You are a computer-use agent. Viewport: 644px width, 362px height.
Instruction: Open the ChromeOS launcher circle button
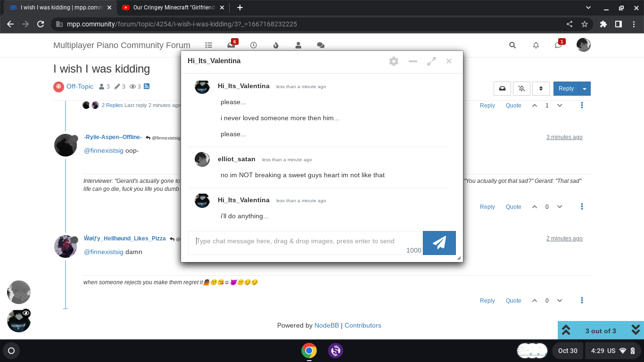(11, 351)
